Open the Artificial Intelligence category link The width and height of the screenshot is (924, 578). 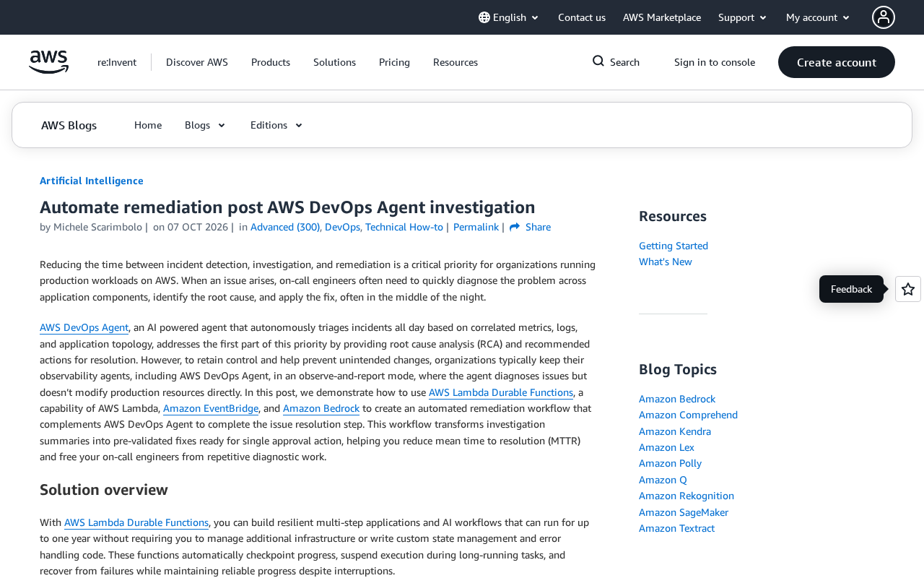[92, 181]
